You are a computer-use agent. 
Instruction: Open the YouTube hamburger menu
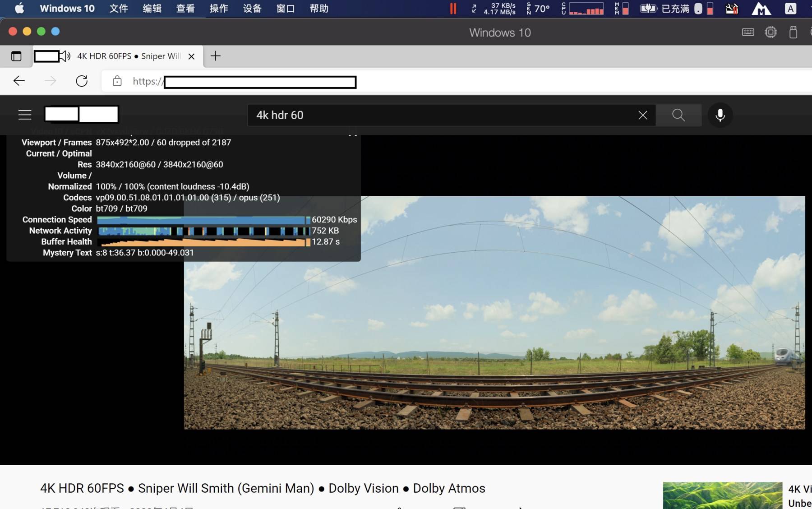point(24,115)
